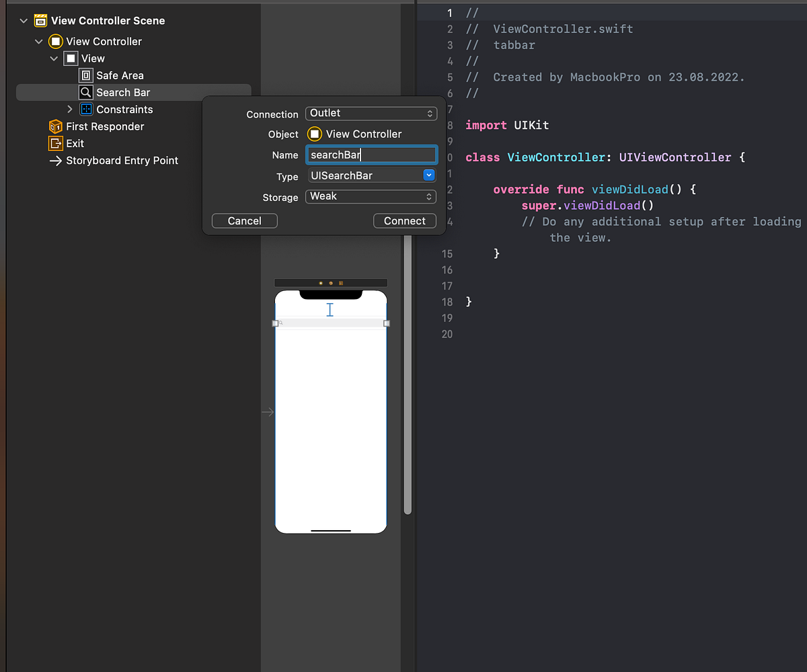807x672 pixels.
Task: Open the Connection Outlet dropdown
Action: click(x=371, y=113)
